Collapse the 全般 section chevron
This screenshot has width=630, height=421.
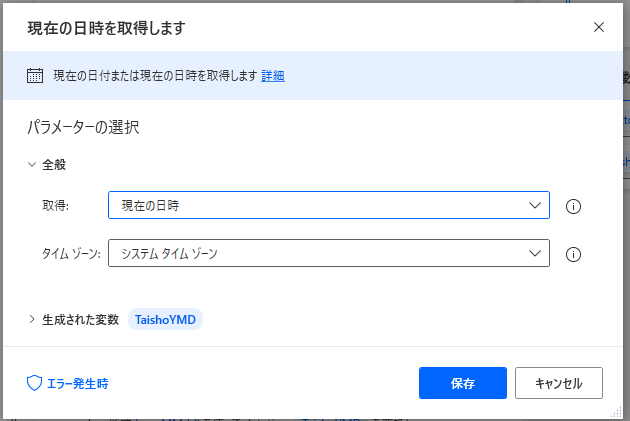pyautogui.click(x=32, y=164)
